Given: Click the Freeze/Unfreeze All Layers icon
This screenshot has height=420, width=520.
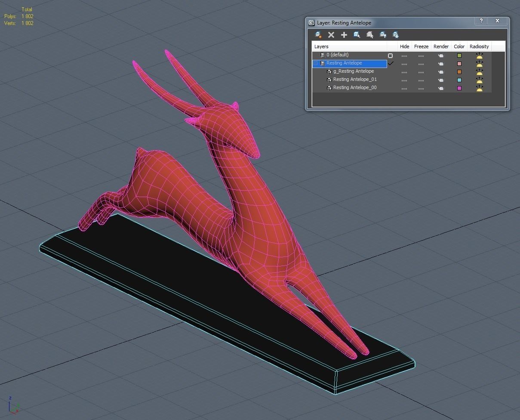Looking at the screenshot, I should pos(396,35).
